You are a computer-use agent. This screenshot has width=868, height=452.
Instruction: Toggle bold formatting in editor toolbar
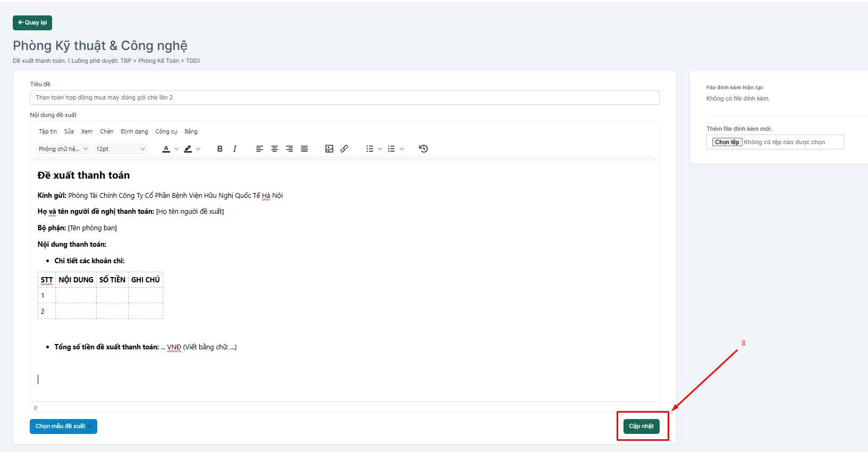tap(220, 149)
